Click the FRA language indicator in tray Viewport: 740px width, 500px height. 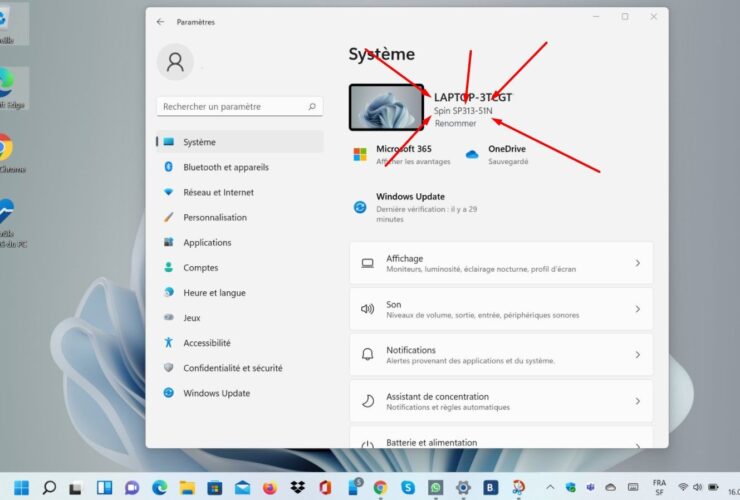tap(659, 487)
